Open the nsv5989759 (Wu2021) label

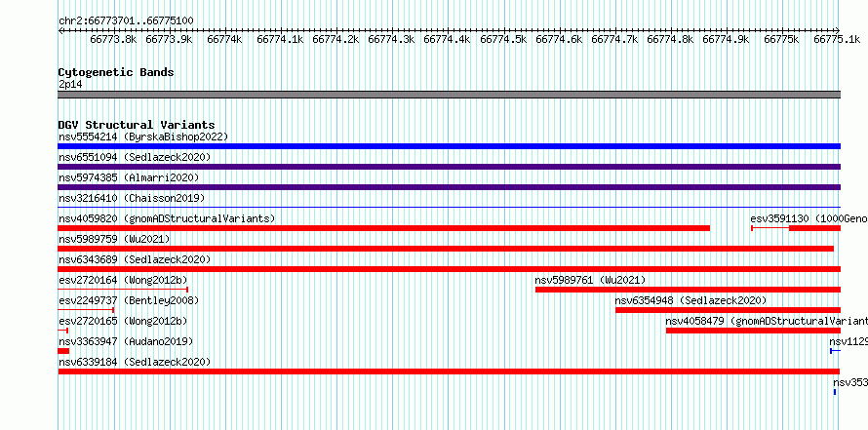click(x=114, y=239)
